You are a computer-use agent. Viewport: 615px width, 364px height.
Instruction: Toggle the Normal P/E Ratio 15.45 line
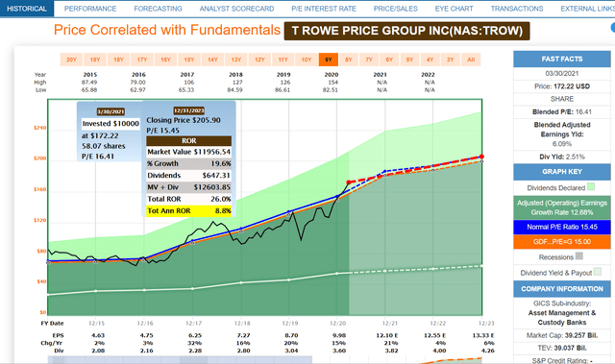tap(561, 227)
